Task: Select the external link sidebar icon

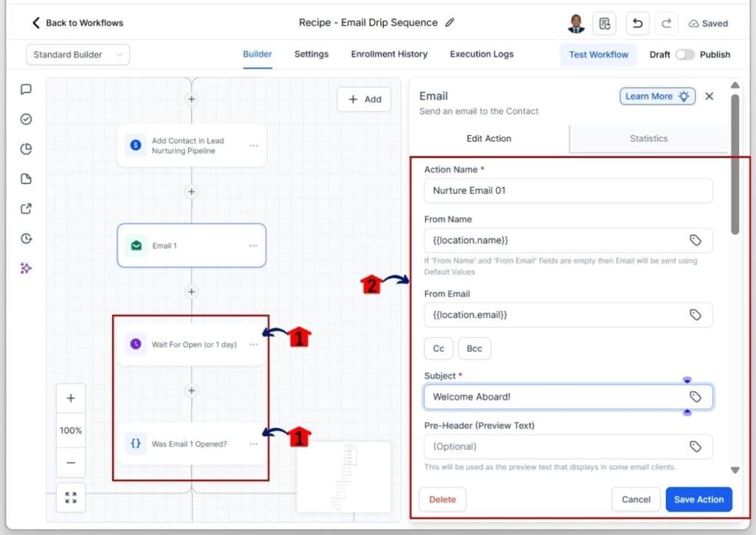Action: pyautogui.click(x=26, y=209)
